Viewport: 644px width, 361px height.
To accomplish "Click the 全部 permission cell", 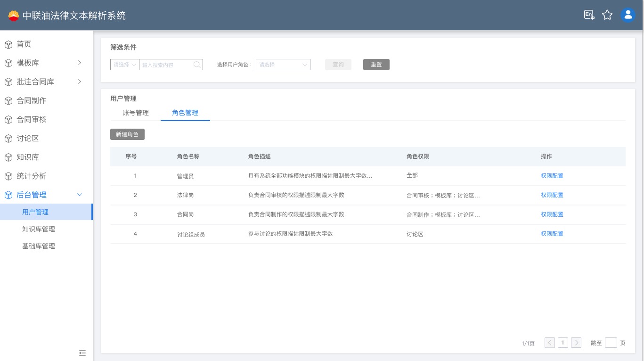I will point(412,175).
